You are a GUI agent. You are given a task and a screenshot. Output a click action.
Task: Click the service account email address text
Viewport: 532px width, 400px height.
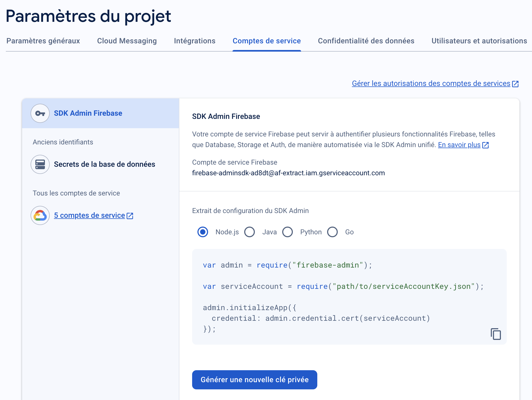point(288,173)
